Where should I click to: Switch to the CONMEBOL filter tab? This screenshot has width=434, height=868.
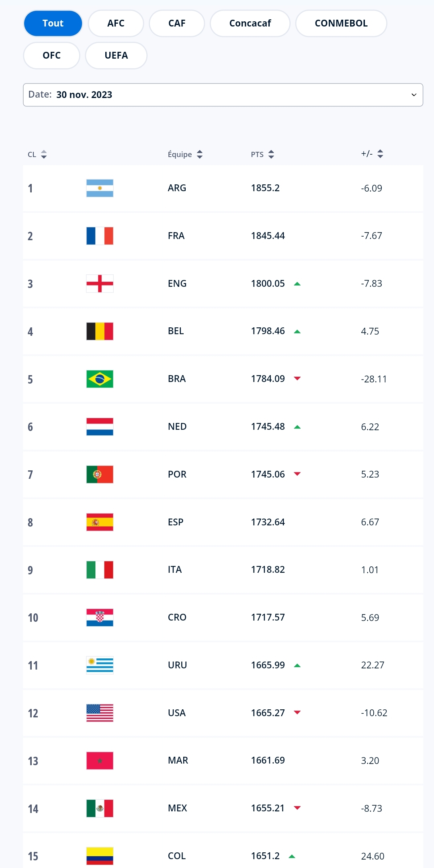click(x=341, y=23)
